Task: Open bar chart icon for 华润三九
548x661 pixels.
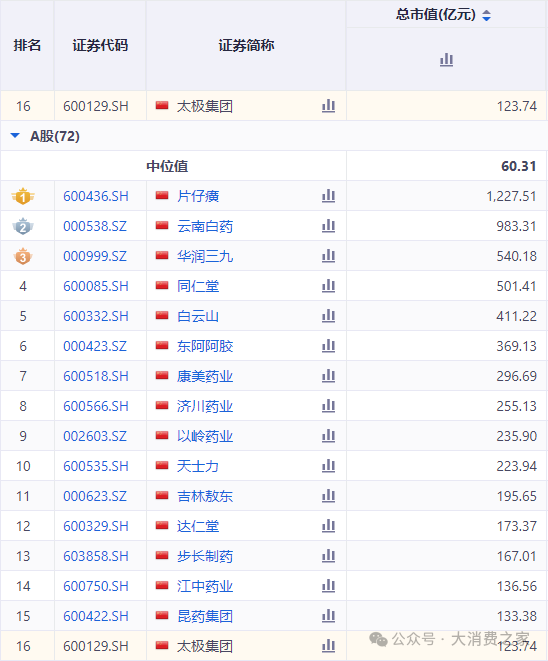Action: tap(328, 256)
